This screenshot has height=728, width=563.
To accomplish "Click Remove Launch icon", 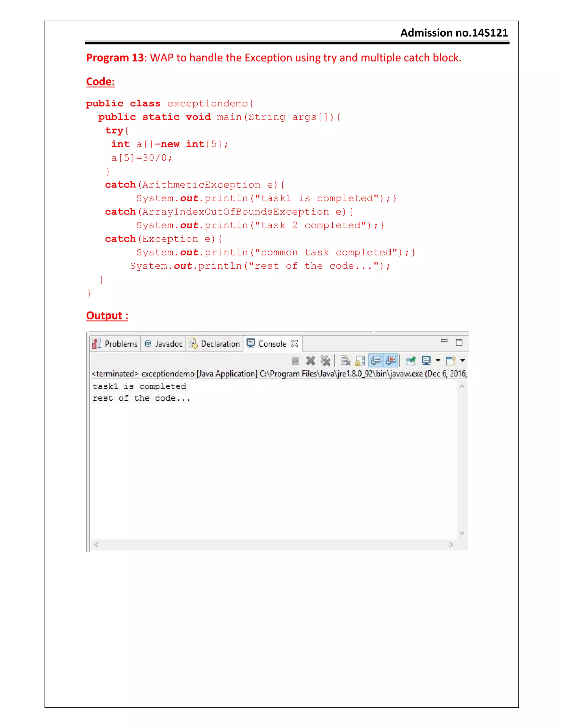I will pos(311,361).
